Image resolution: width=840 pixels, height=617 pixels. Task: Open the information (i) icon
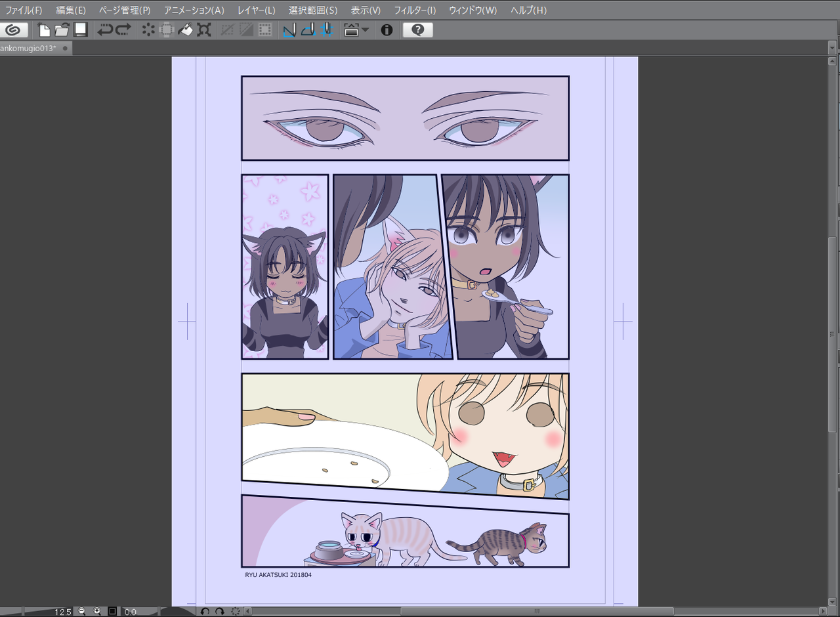pyautogui.click(x=387, y=30)
